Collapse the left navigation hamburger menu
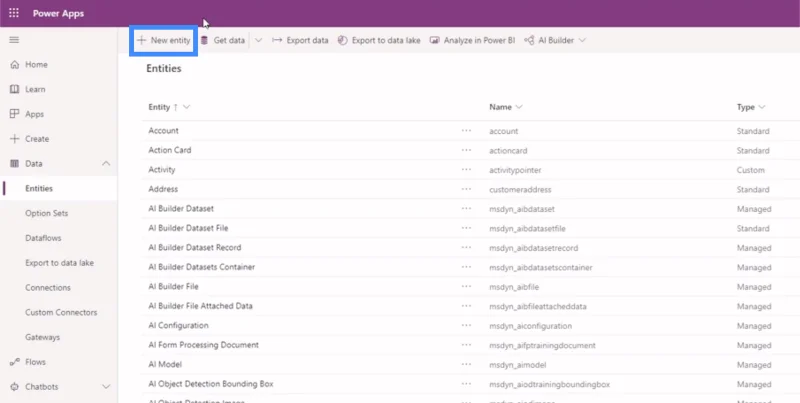 click(x=14, y=40)
